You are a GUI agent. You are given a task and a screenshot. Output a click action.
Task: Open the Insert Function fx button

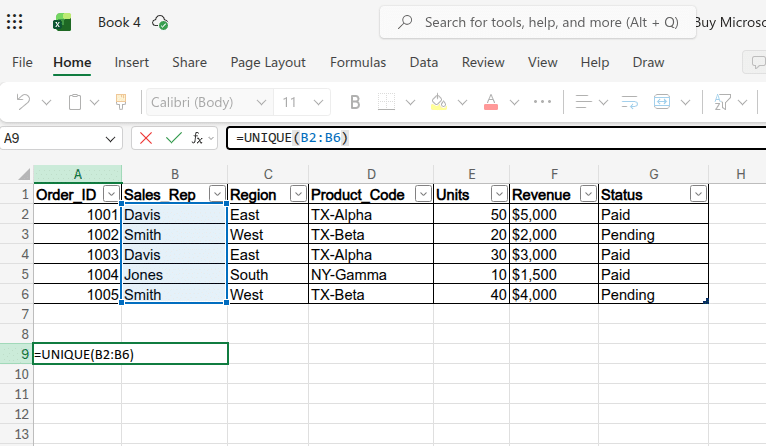coord(198,138)
